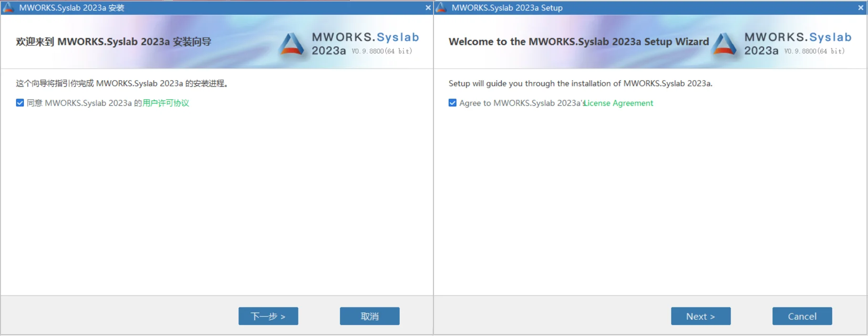Click the app icon in 安装 title bar
Viewport: 868px width, 336px height.
coord(8,7)
